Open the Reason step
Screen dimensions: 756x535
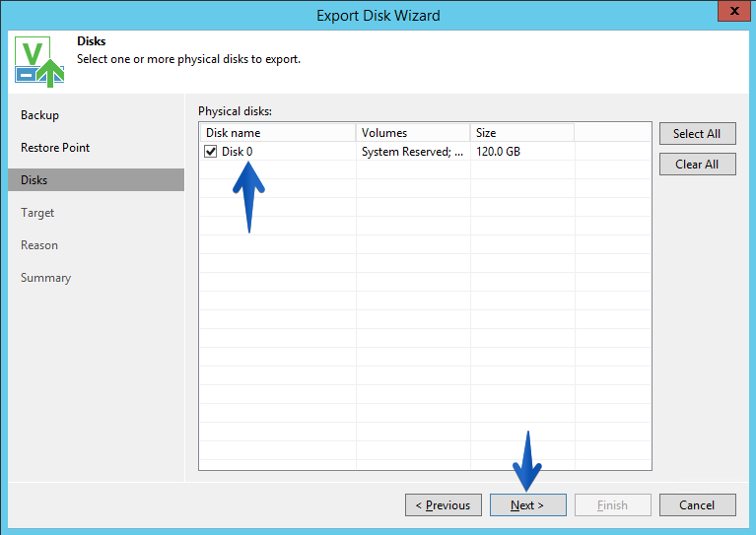[39, 245]
